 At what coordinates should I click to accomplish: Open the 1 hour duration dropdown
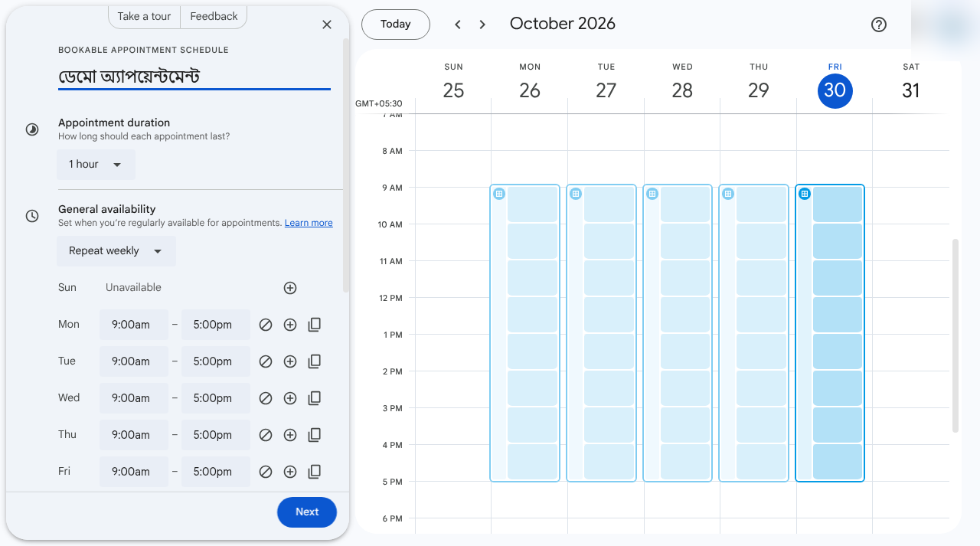coord(96,165)
